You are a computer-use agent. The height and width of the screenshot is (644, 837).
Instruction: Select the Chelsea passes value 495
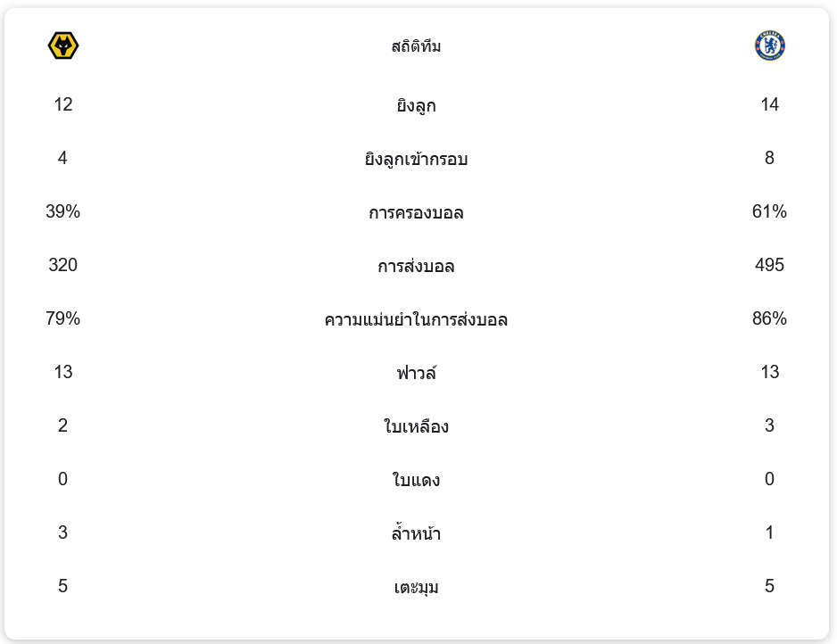tap(769, 265)
